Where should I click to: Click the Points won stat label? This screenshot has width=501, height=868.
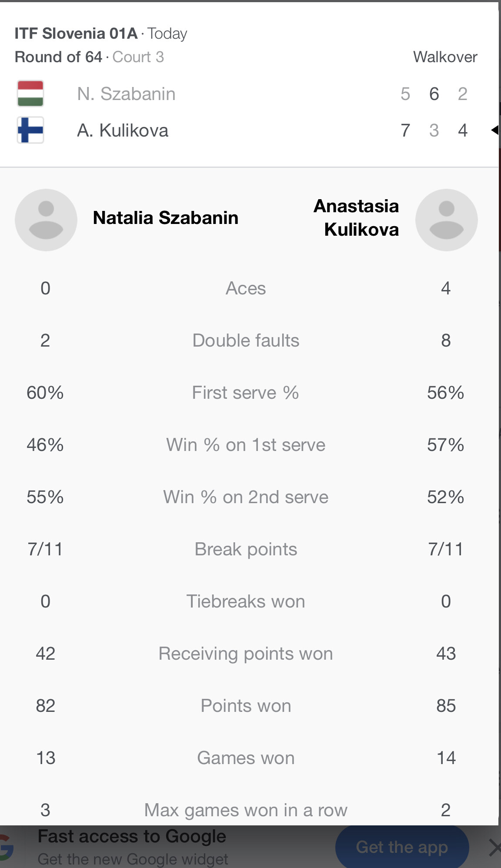(x=246, y=706)
